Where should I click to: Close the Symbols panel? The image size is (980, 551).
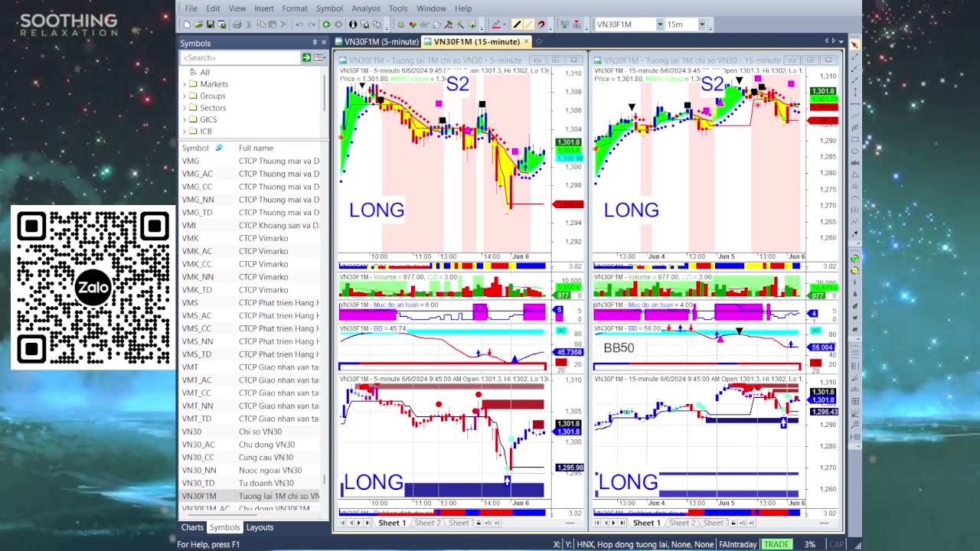pyautogui.click(x=324, y=43)
